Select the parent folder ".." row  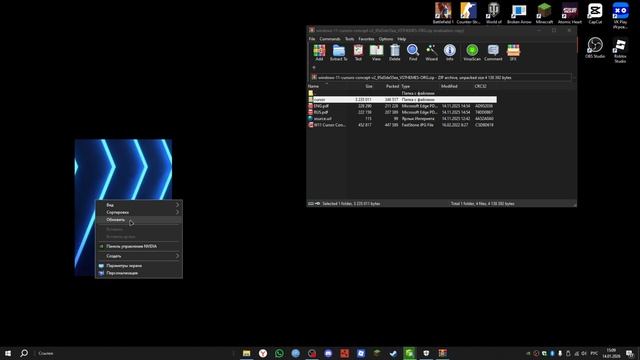[x=402, y=93]
